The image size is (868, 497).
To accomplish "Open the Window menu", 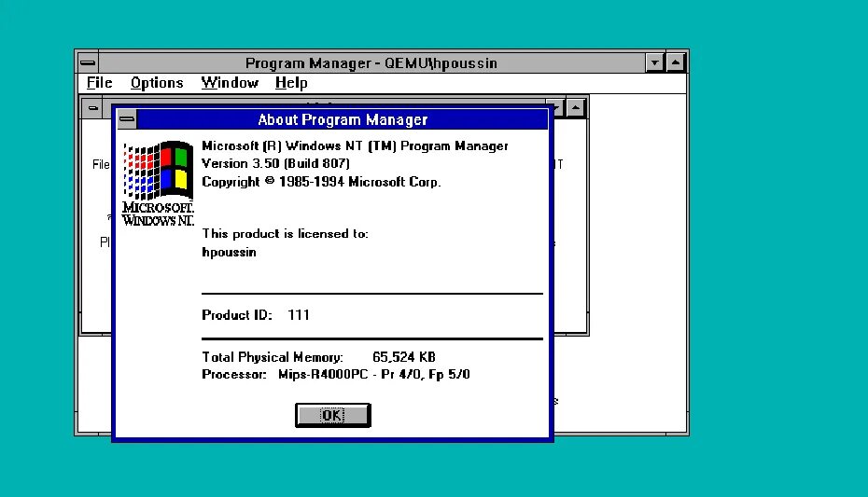I will pyautogui.click(x=230, y=83).
